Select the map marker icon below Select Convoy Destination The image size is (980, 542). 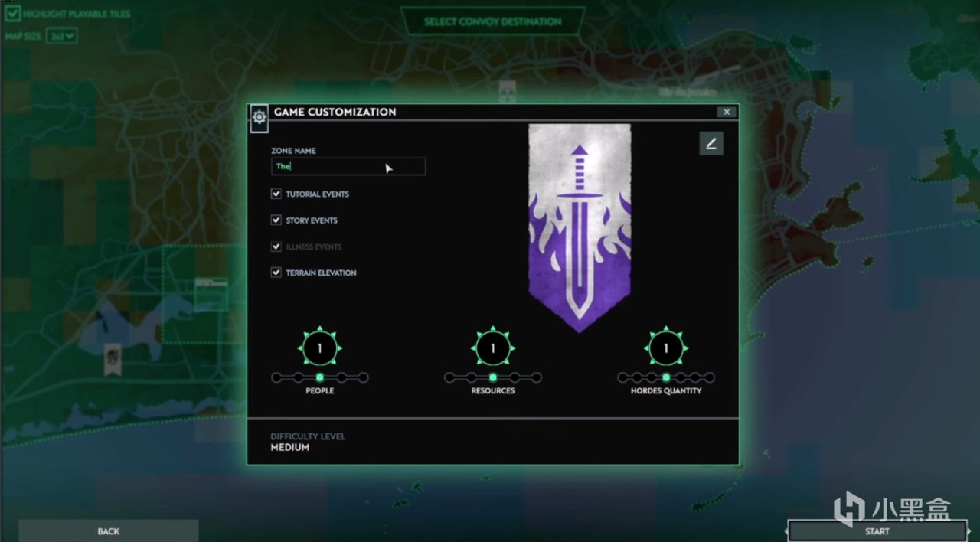506,92
